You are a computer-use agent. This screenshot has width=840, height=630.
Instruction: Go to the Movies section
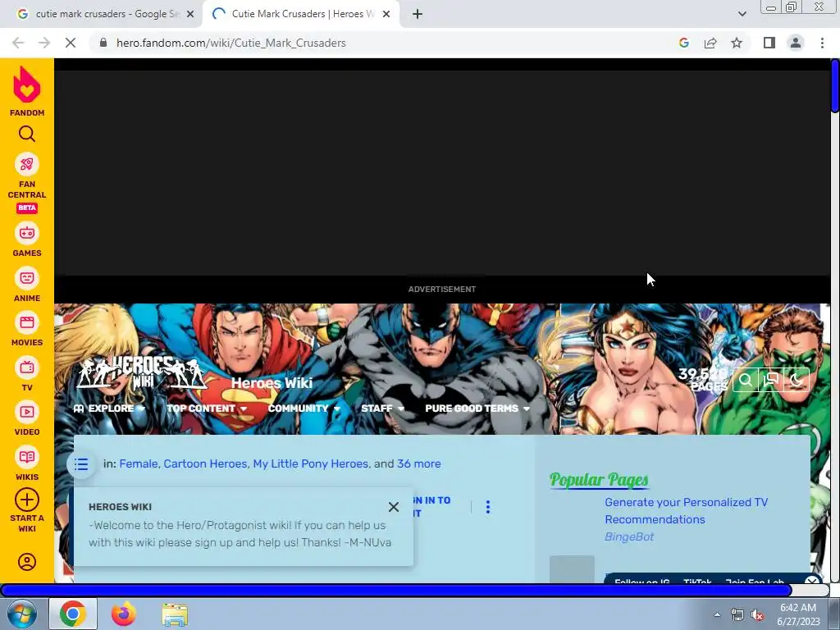coord(27,329)
